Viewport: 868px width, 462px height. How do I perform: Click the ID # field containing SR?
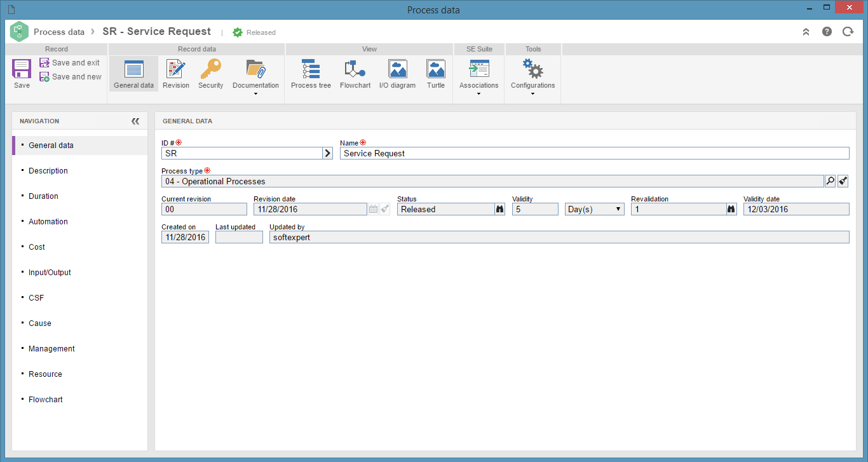[242, 153]
